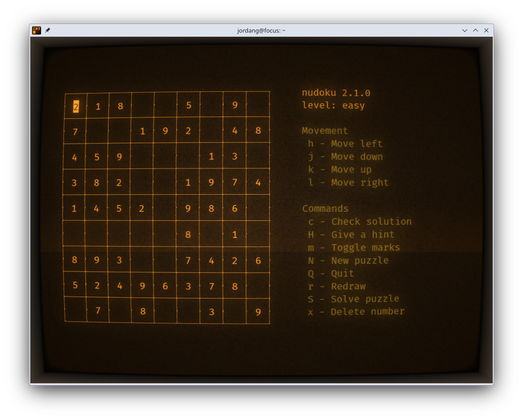Click the 'H - Give a hint' command entry
523x420 pixels.
tap(352, 234)
